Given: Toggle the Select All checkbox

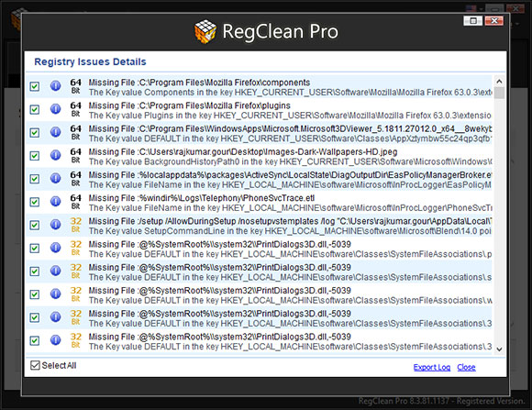Looking at the screenshot, I should (x=35, y=365).
